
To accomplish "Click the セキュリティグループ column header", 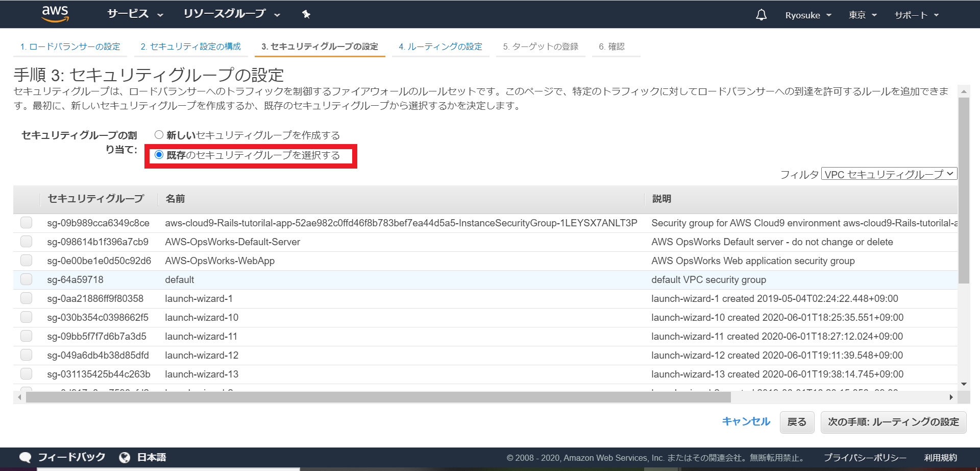I will pos(96,199).
